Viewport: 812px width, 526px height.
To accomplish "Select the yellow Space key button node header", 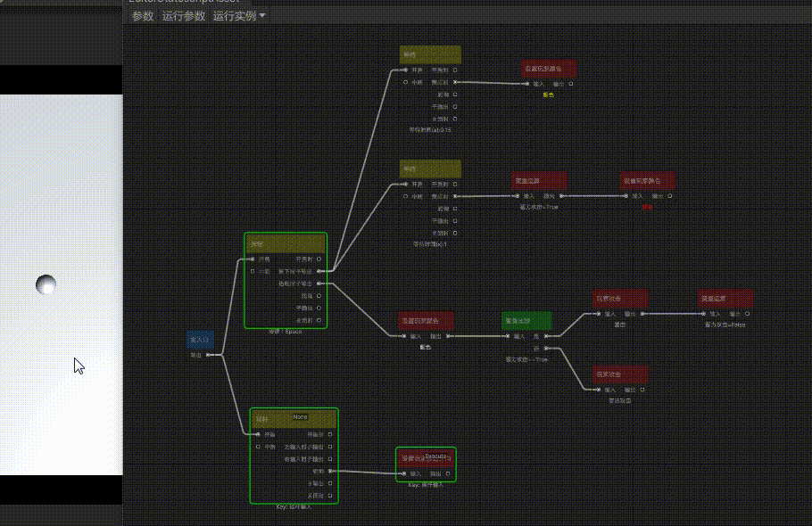I will tap(286, 243).
